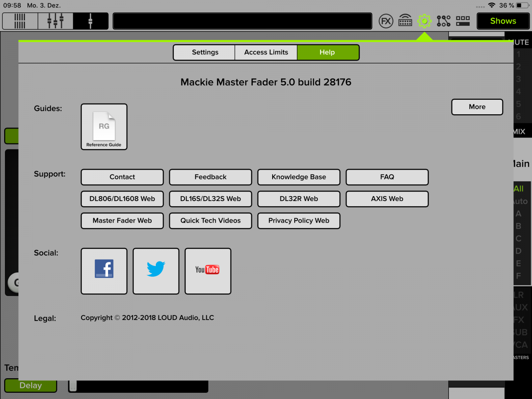This screenshot has width=532, height=399.
Task: Select the single channel view icon
Action: pyautogui.click(x=90, y=21)
